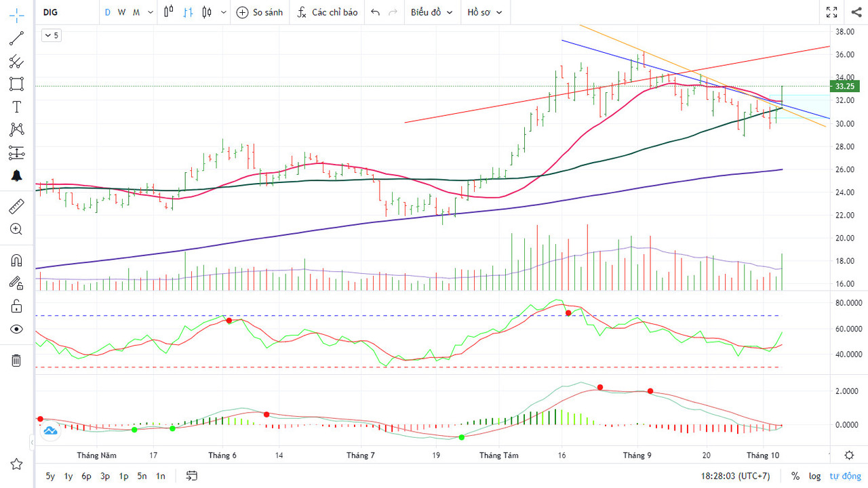Switch to monthly M interval
The height and width of the screenshot is (488, 868).
(x=136, y=12)
